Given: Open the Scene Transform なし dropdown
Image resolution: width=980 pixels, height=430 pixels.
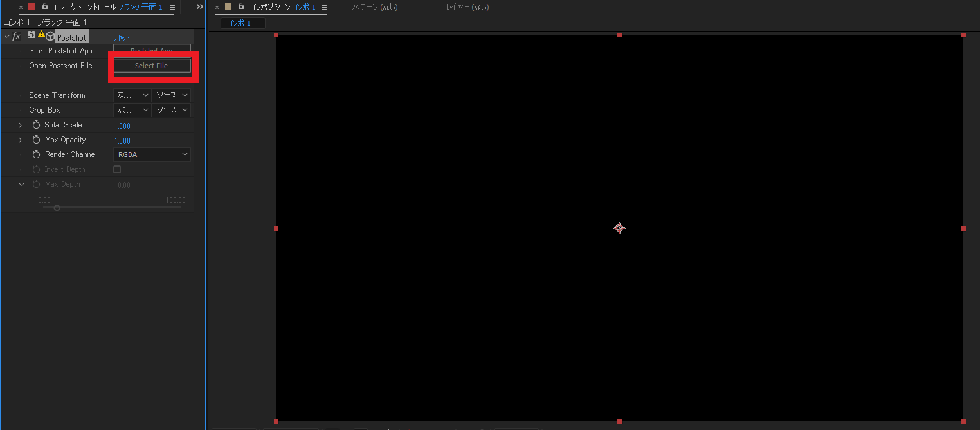Looking at the screenshot, I should pyautogui.click(x=132, y=95).
